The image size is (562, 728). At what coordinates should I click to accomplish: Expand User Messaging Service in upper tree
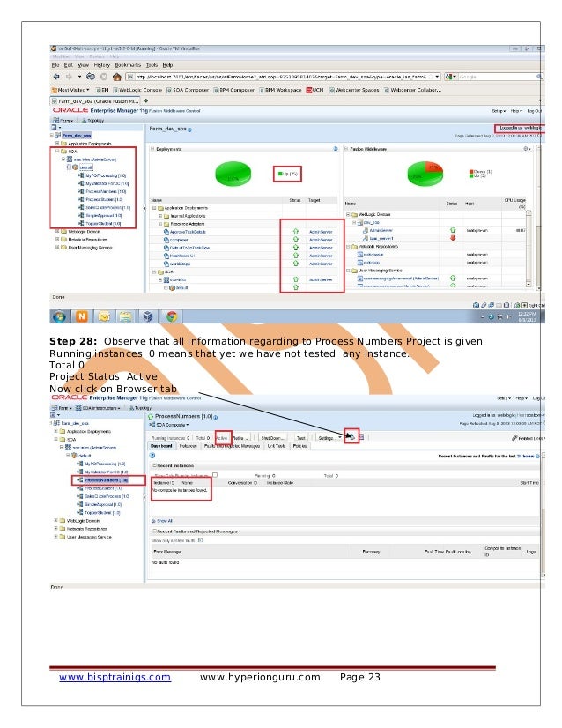(57, 247)
